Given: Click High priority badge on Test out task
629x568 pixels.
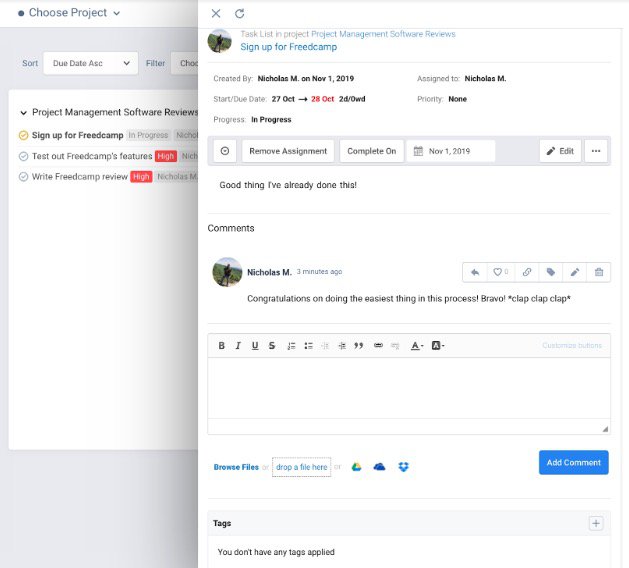Looking at the screenshot, I should (166, 156).
